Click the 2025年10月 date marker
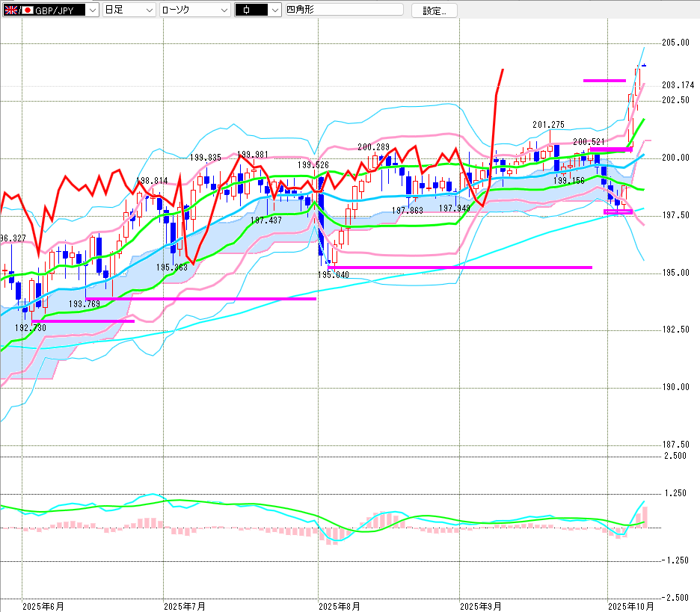 click(x=630, y=605)
